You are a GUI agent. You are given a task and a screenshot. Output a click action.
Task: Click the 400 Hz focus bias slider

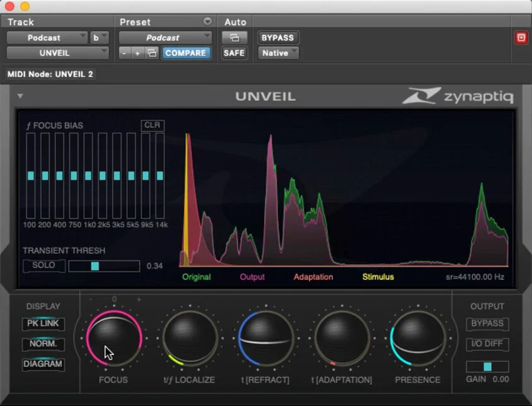(x=59, y=175)
